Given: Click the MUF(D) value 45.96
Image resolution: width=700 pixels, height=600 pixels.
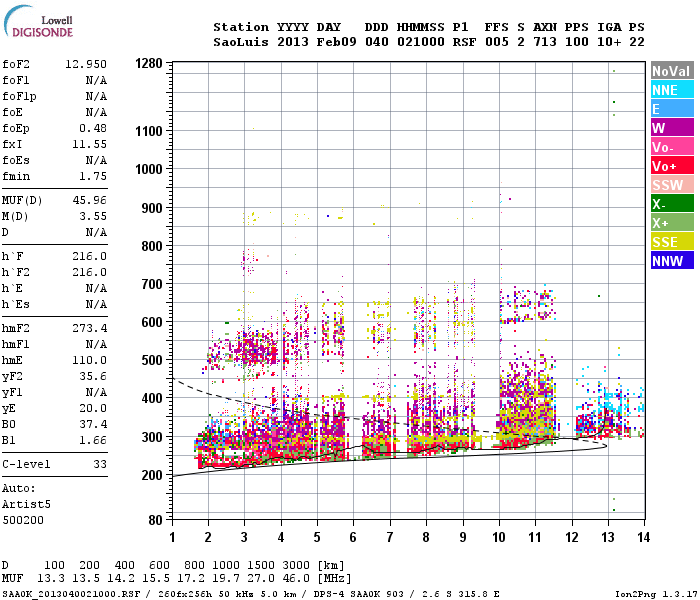Looking at the screenshot, I should click(x=90, y=200).
